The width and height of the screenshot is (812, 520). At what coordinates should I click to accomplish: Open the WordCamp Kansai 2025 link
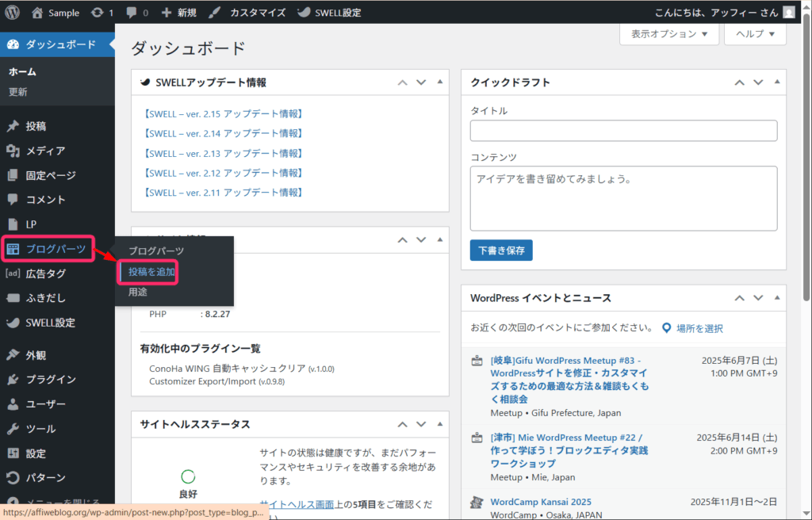(x=541, y=502)
